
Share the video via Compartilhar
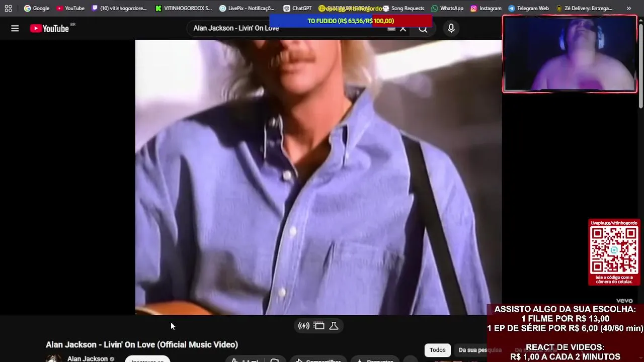coord(318,360)
